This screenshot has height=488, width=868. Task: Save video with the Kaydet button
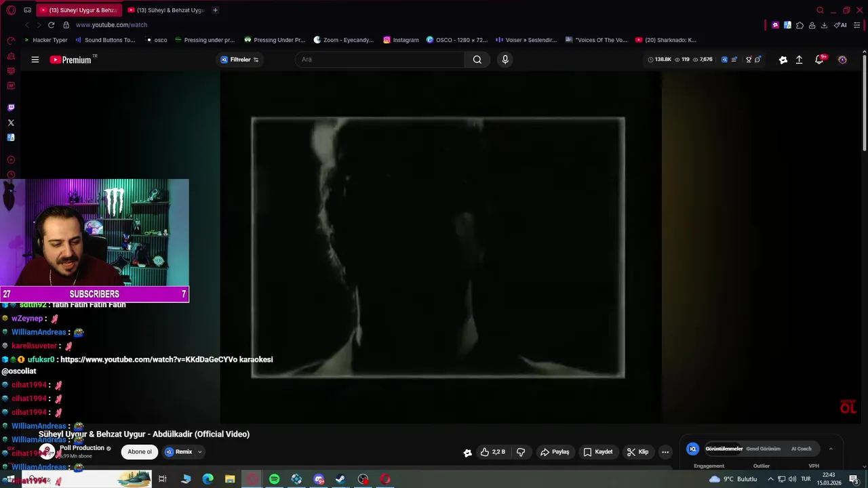coord(598,452)
